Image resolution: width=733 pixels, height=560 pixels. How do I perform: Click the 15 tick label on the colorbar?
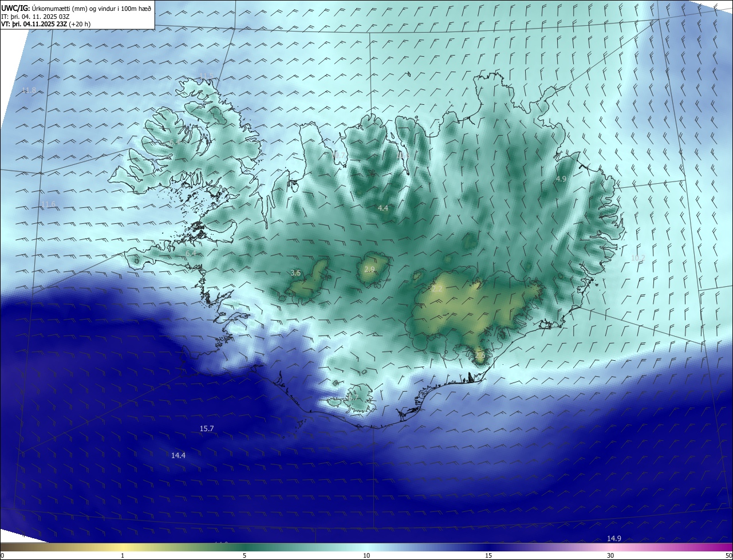coord(488,555)
